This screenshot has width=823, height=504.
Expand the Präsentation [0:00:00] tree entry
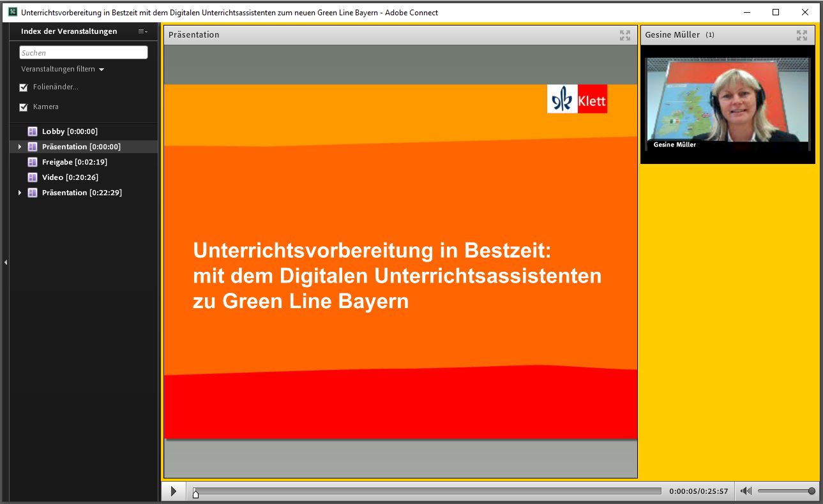coord(20,147)
